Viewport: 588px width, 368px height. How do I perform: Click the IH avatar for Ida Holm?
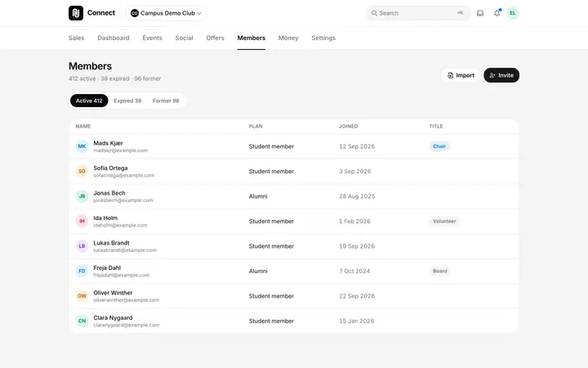coord(82,221)
